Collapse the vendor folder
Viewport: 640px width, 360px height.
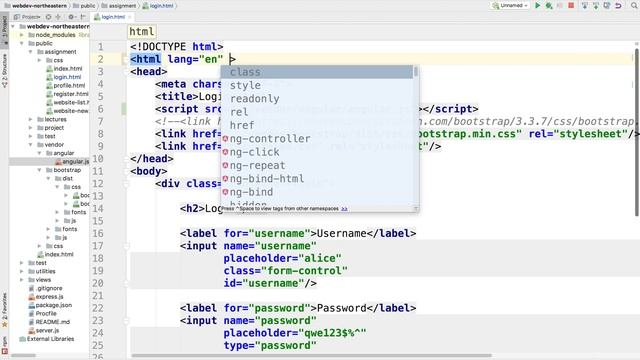pyautogui.click(x=31, y=144)
